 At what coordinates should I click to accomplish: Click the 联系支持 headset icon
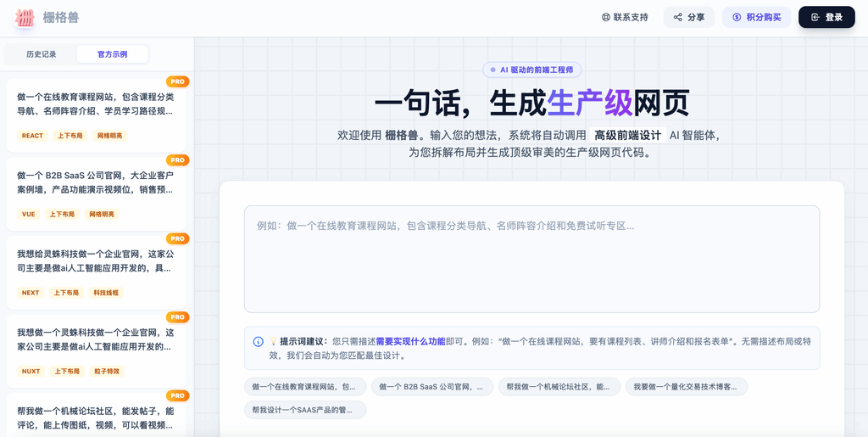[x=605, y=17]
